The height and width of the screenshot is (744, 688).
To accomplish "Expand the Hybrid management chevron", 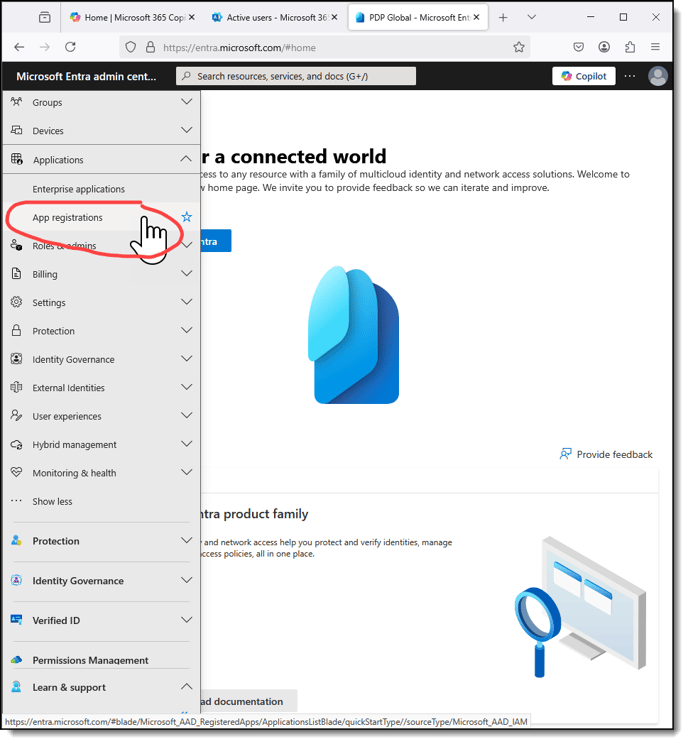I will [187, 444].
